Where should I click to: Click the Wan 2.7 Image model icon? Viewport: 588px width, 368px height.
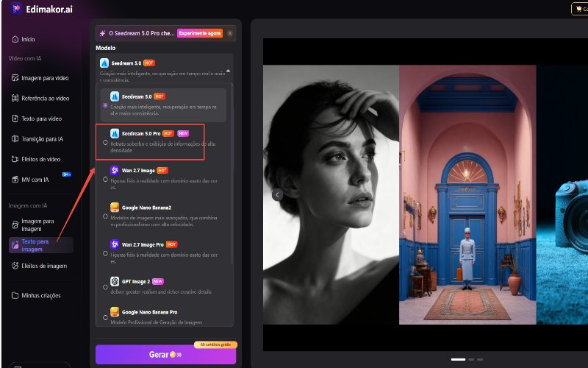(115, 170)
